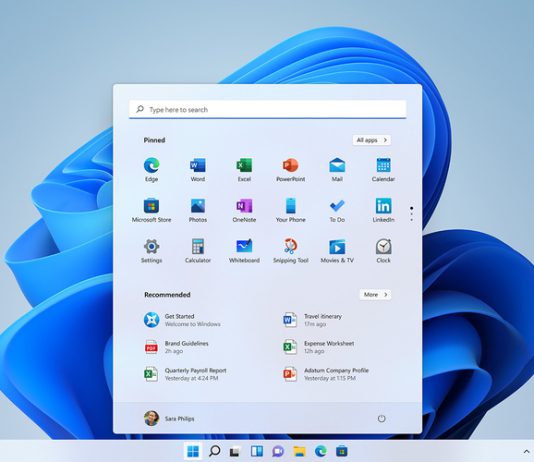
Task: Click the Start button on taskbar
Action: (193, 451)
